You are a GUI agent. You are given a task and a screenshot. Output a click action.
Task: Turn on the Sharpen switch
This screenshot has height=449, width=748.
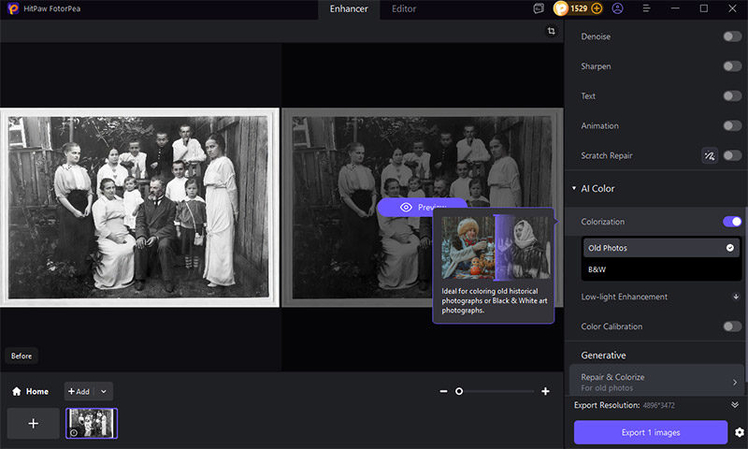[732, 67]
